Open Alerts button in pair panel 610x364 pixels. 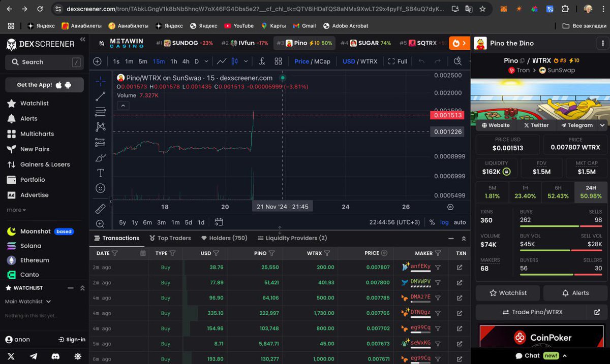coord(575,293)
